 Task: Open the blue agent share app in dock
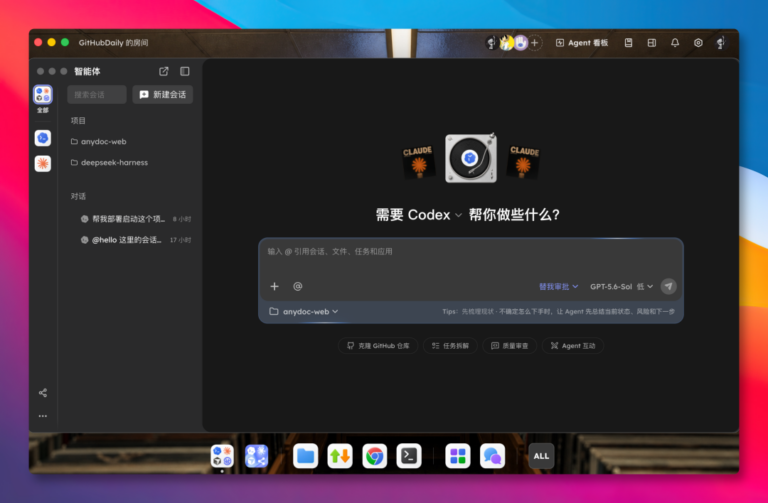pos(257,456)
